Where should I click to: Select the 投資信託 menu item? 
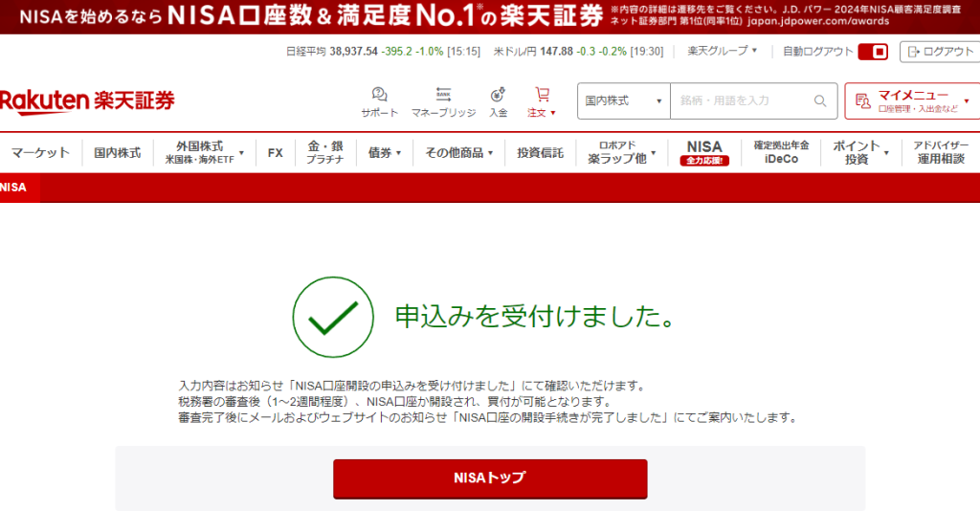[x=540, y=152]
